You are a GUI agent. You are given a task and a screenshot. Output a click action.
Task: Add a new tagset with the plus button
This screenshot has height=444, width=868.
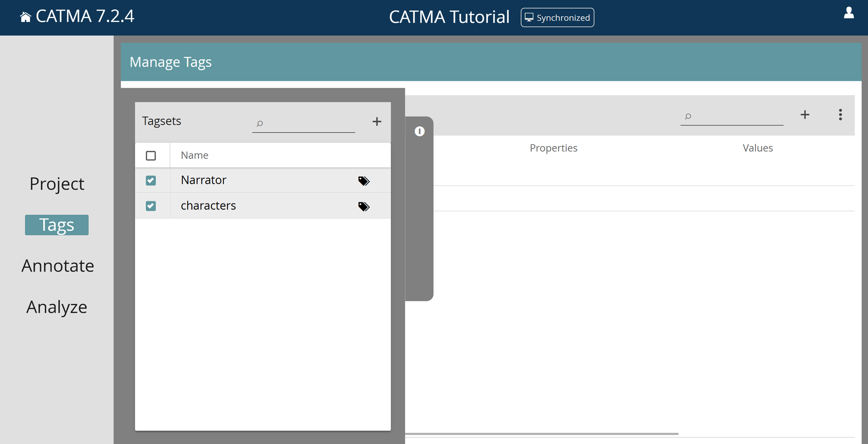click(x=376, y=122)
